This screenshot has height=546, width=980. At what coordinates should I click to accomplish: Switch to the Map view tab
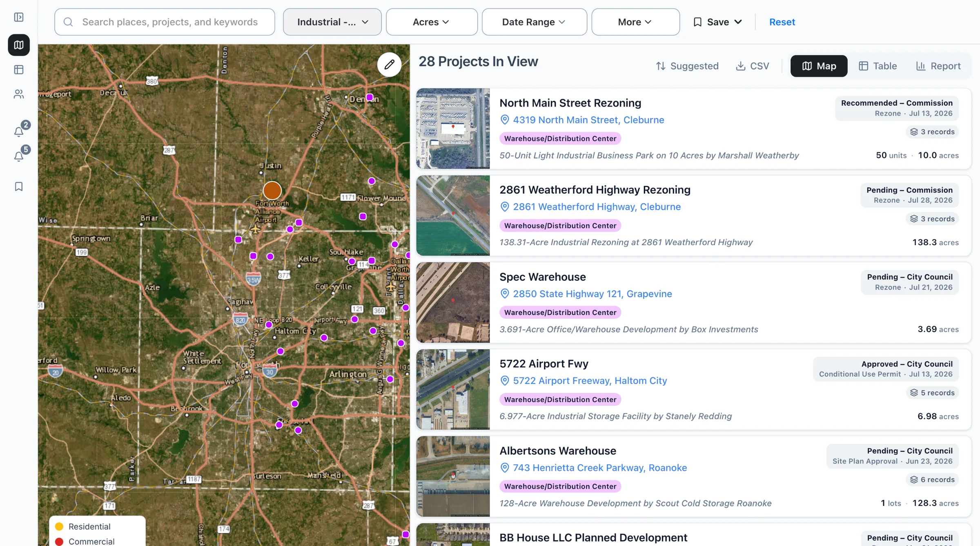pos(819,66)
